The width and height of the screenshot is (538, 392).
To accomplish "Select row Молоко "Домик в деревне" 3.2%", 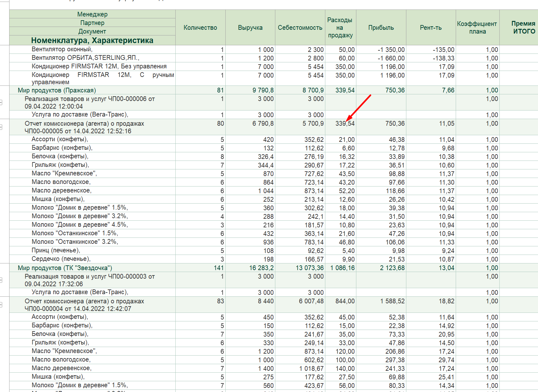I will coord(80,216).
